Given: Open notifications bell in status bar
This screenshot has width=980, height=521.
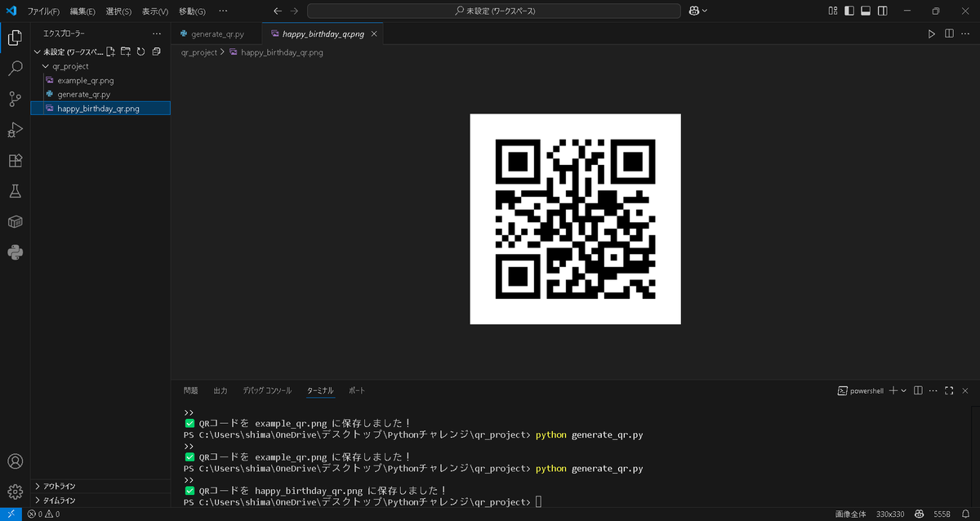Looking at the screenshot, I should 966,514.
